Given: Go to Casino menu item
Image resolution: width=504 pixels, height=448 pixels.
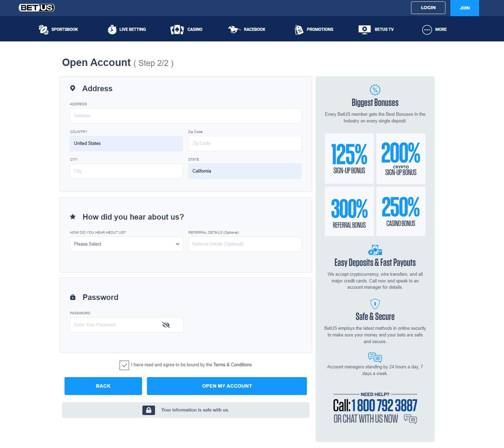Looking at the screenshot, I should 186,29.
